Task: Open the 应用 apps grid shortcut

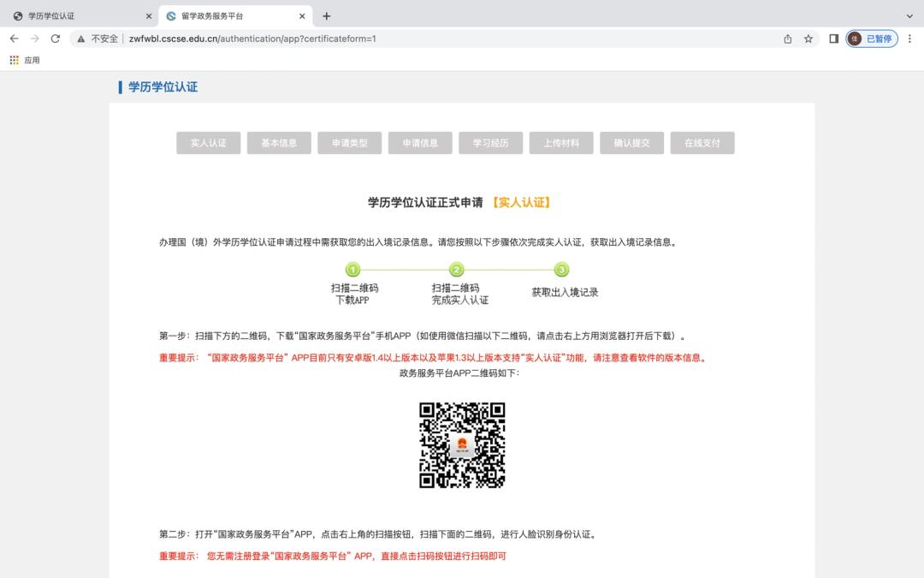Action: [25, 60]
